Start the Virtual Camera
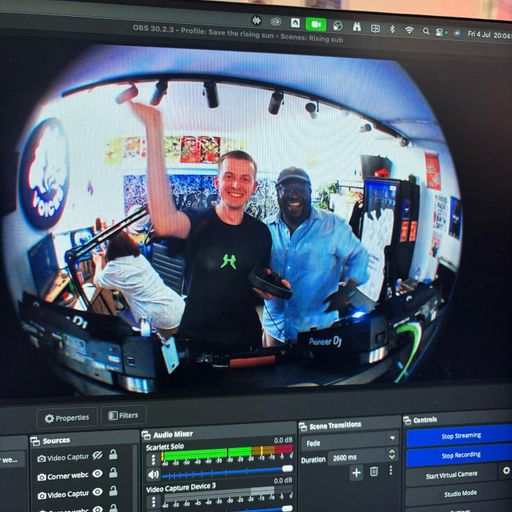 451,475
